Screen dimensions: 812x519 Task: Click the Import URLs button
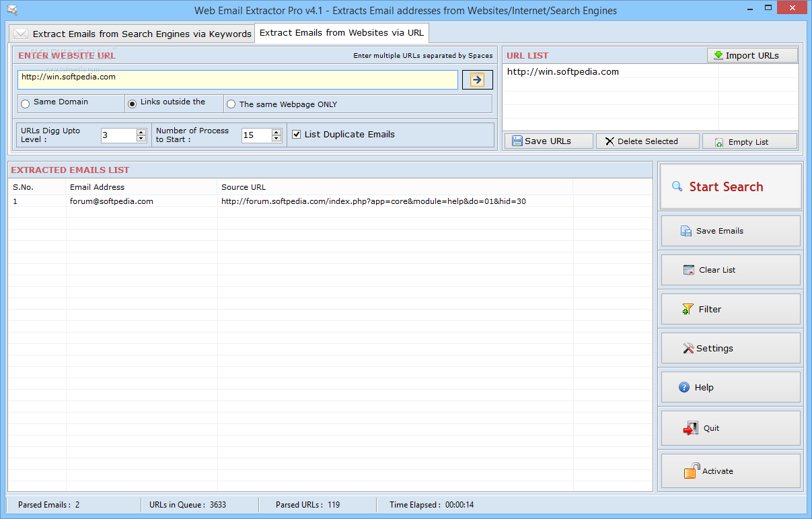pos(752,55)
